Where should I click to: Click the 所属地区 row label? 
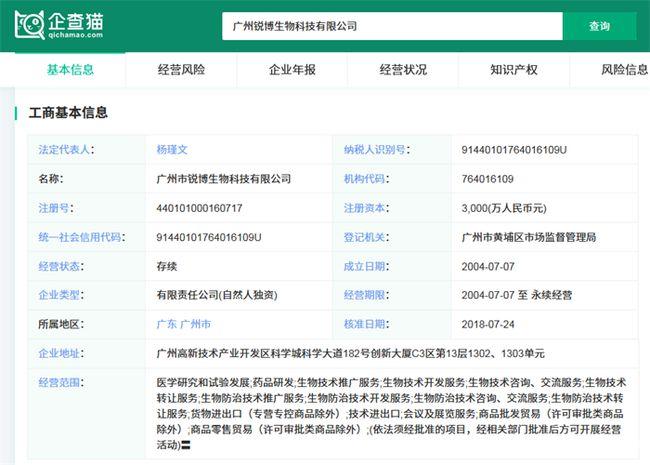click(x=61, y=324)
